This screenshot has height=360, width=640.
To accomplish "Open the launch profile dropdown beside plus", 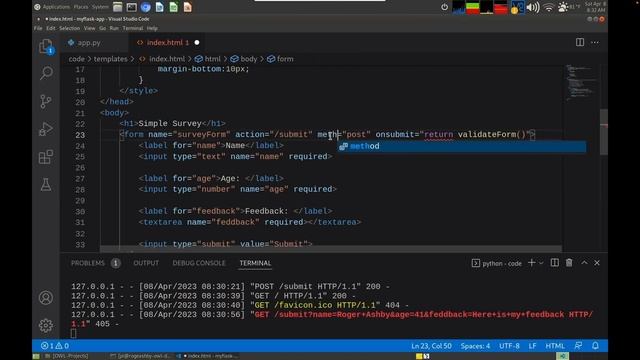I will [x=541, y=263].
